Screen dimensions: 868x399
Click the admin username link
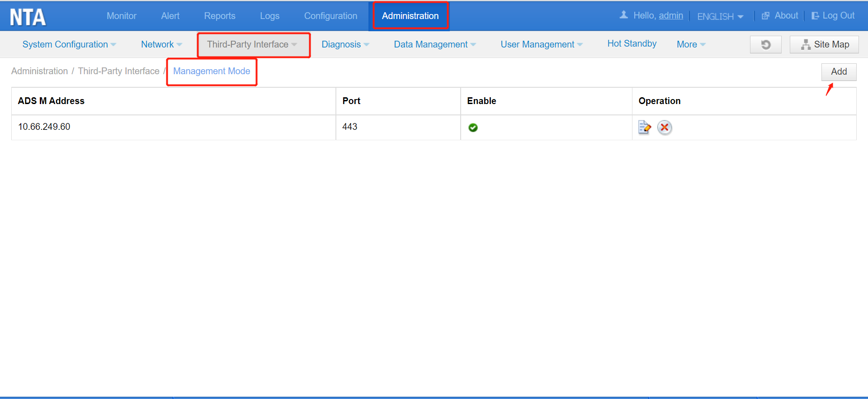pos(671,15)
